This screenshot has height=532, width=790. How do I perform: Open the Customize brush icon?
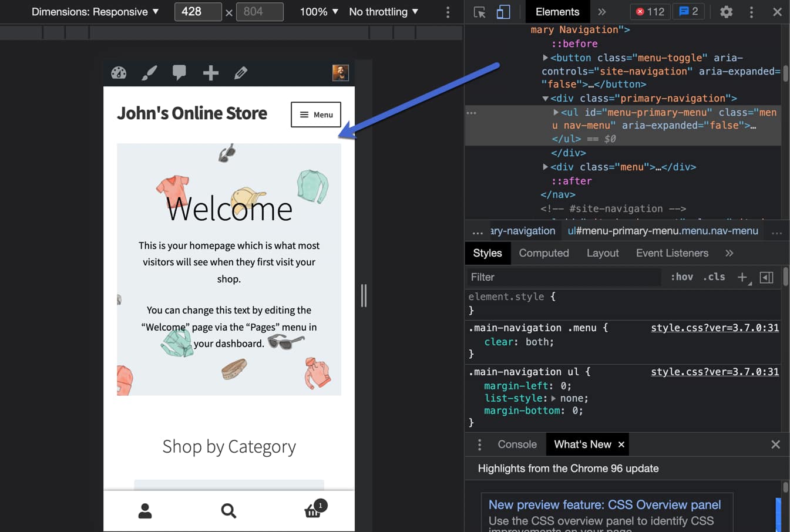click(x=149, y=73)
